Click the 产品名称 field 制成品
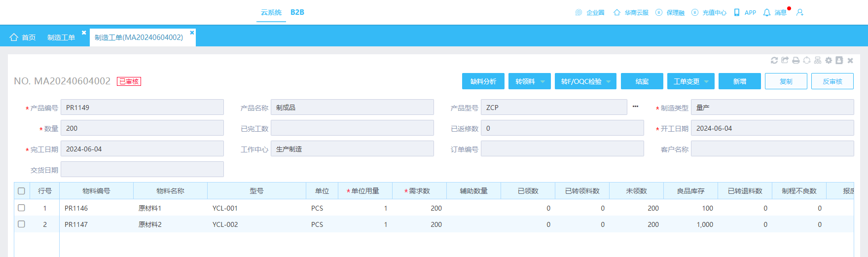Image resolution: width=868 pixels, height=257 pixels. (352, 108)
